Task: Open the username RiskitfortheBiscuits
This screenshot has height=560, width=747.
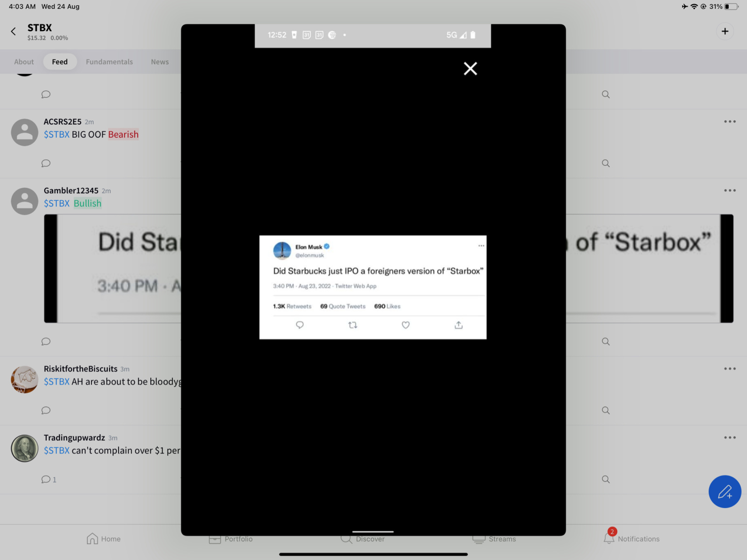Action: [x=81, y=369]
